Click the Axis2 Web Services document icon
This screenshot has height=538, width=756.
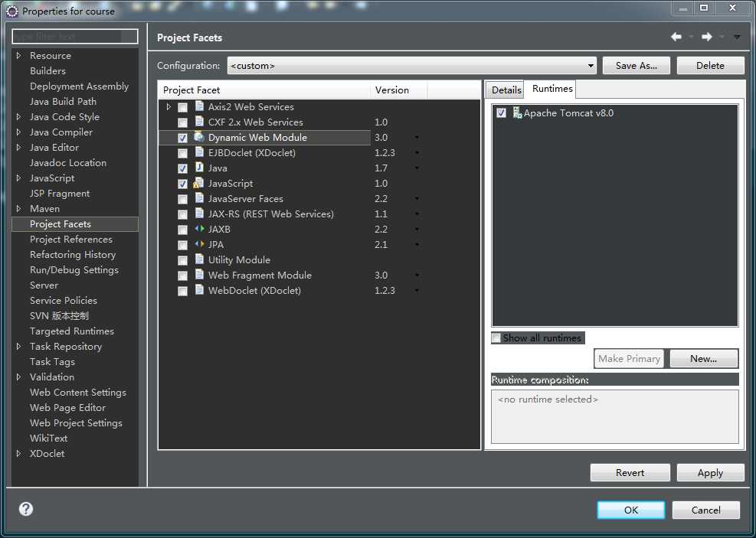(x=199, y=106)
